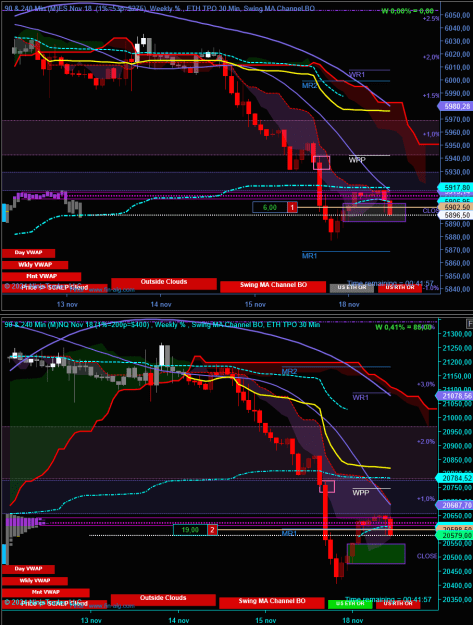Click the F button on NQ chart

470,323
